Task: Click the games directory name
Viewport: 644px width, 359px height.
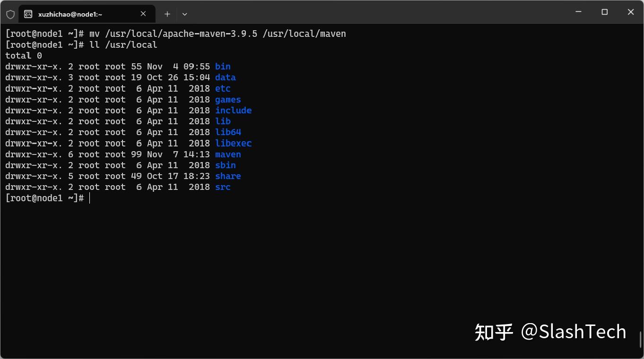Action: point(228,99)
